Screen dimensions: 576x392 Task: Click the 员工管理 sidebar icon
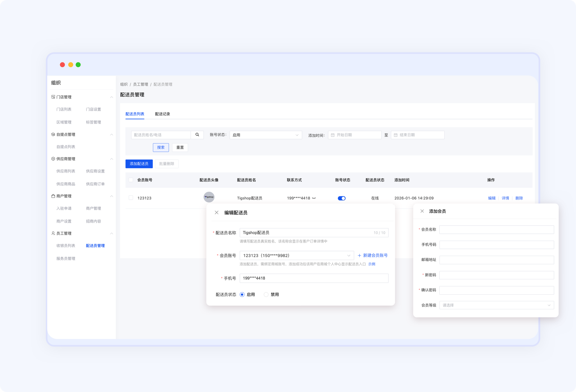53,233
